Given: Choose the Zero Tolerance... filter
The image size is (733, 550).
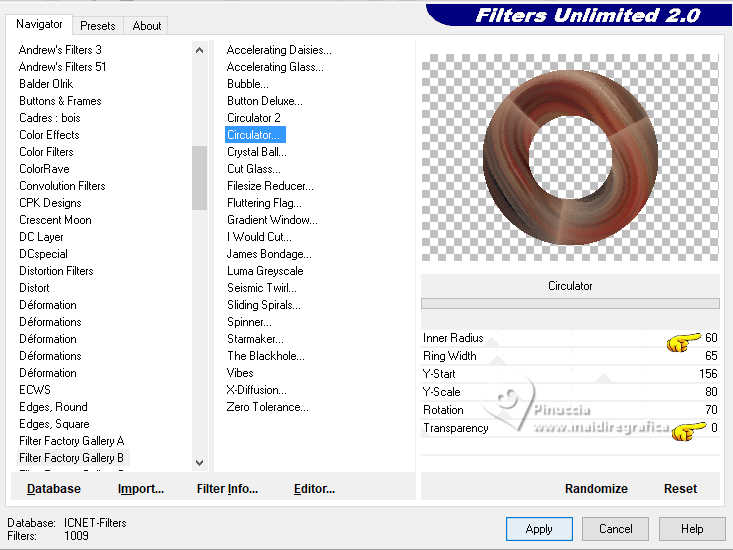Looking at the screenshot, I should pos(267,407).
